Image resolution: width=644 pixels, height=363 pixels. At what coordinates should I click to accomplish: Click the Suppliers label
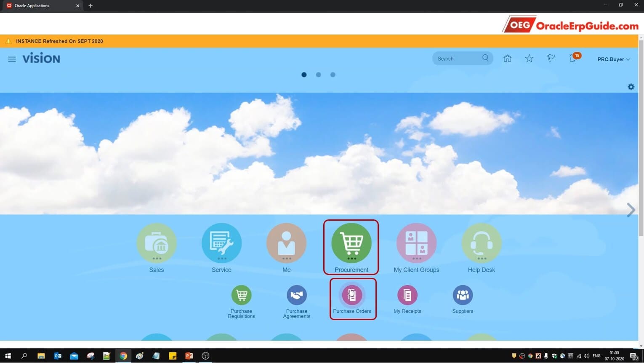463,311
